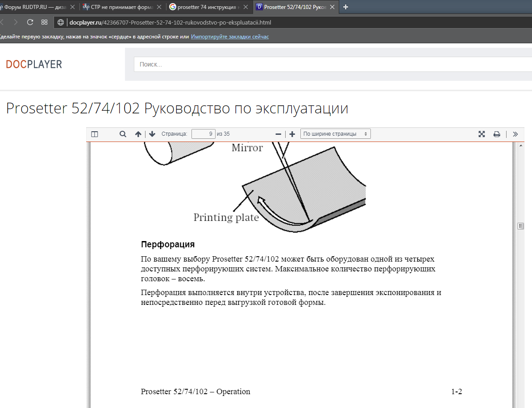The height and width of the screenshot is (408, 532).
Task: Open the document search tool
Action: (x=122, y=133)
